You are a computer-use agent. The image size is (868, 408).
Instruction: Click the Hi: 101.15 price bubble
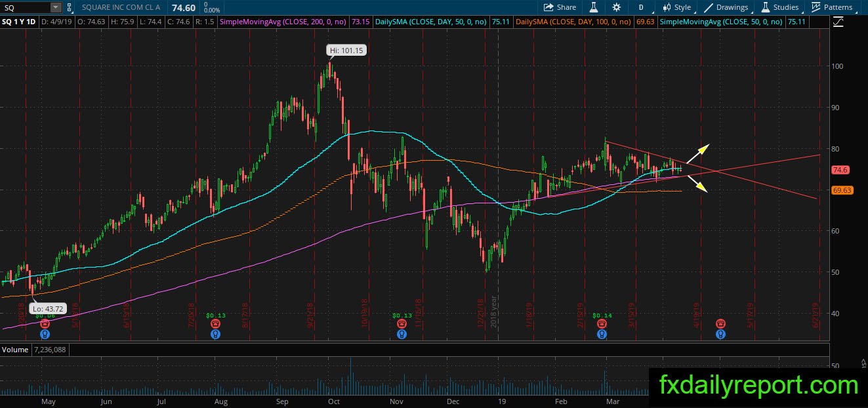click(346, 50)
